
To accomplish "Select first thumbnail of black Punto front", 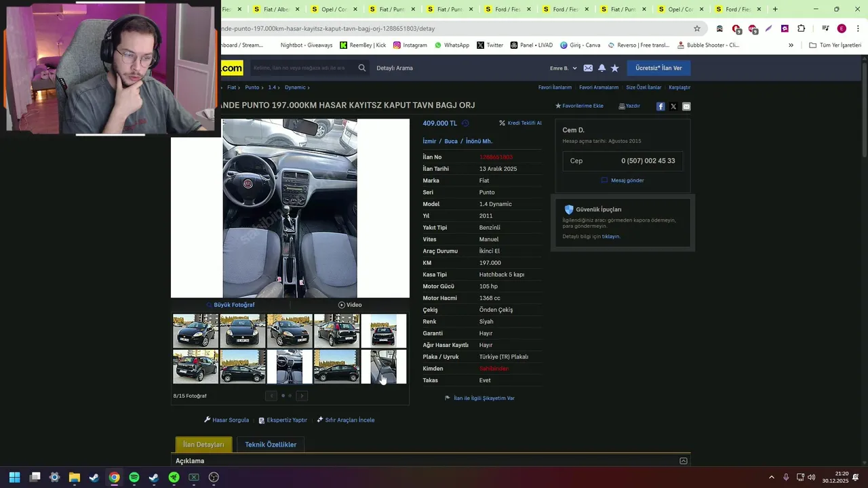I will pyautogui.click(x=195, y=331).
